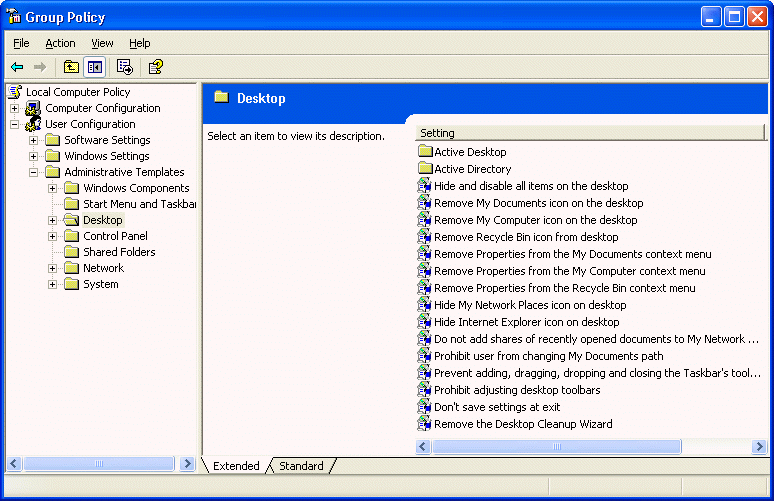
Task: Click policy icon beside Hide and disable all items
Action: pos(425,186)
